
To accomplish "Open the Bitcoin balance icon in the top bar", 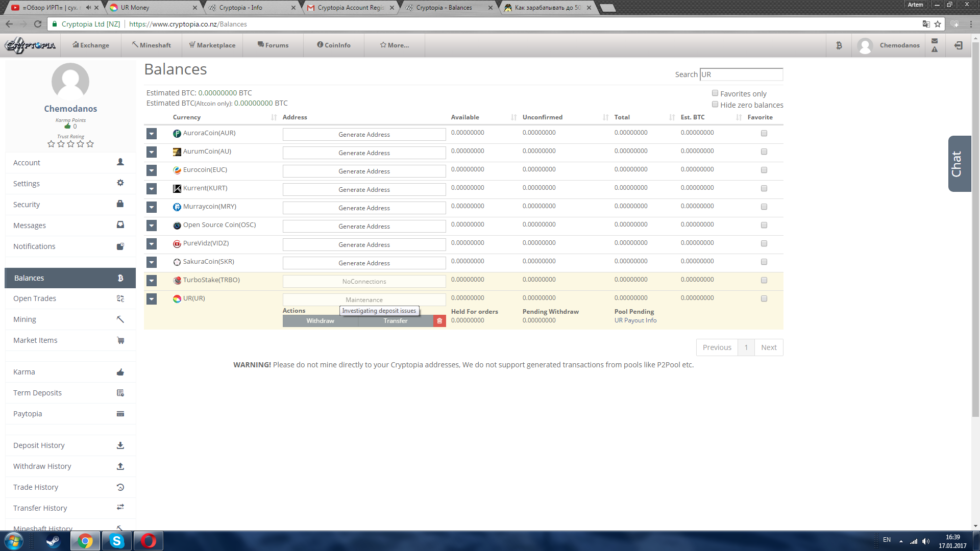I will [x=839, y=45].
